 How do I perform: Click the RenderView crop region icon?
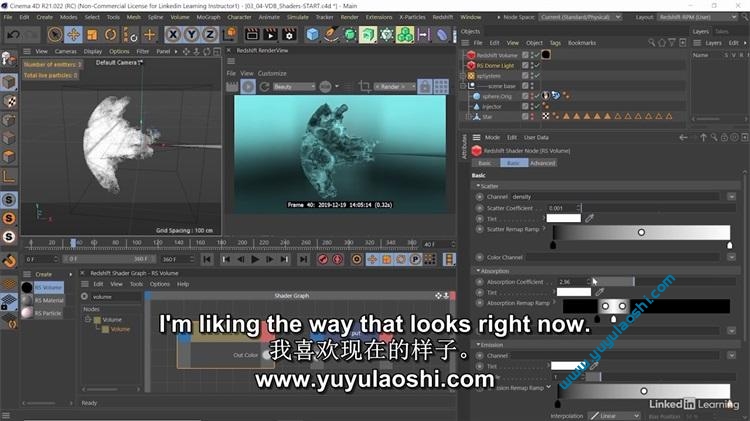pos(364,87)
